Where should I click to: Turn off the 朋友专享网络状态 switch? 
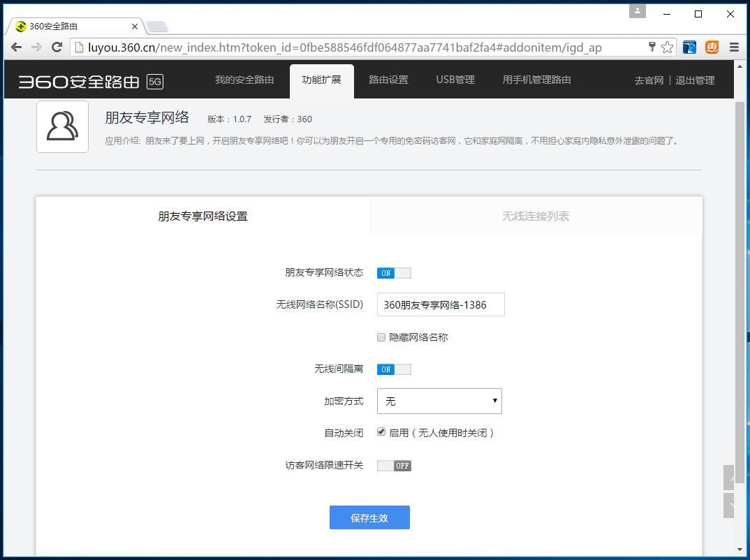click(x=393, y=273)
